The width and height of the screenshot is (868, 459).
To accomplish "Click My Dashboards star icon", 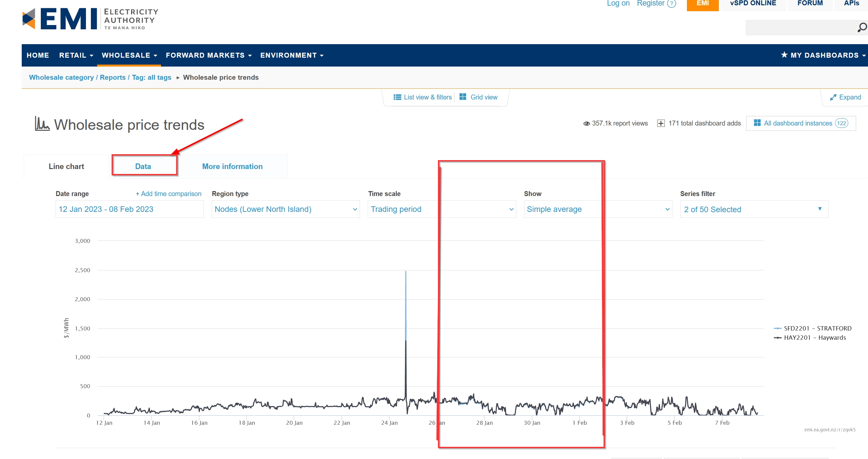I will tap(784, 55).
